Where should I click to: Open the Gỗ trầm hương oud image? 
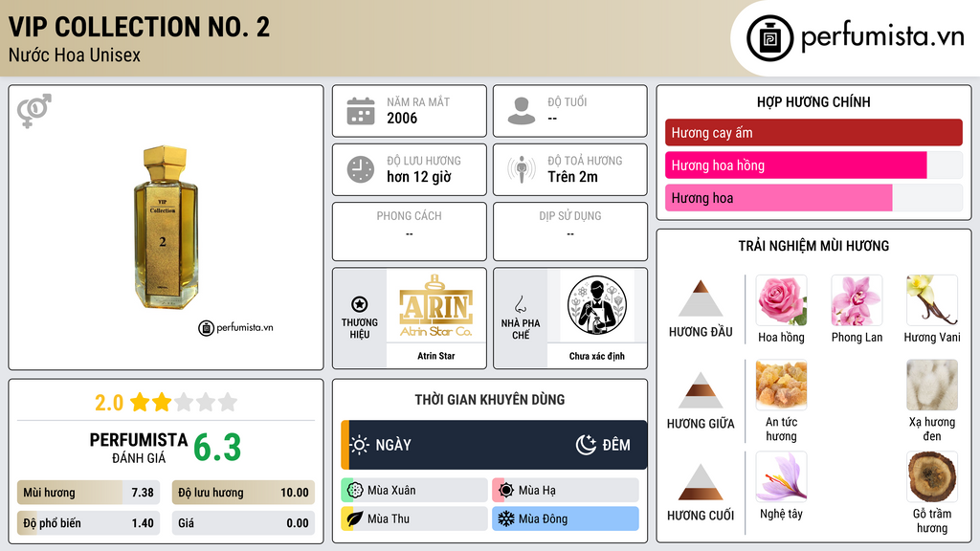(932, 476)
